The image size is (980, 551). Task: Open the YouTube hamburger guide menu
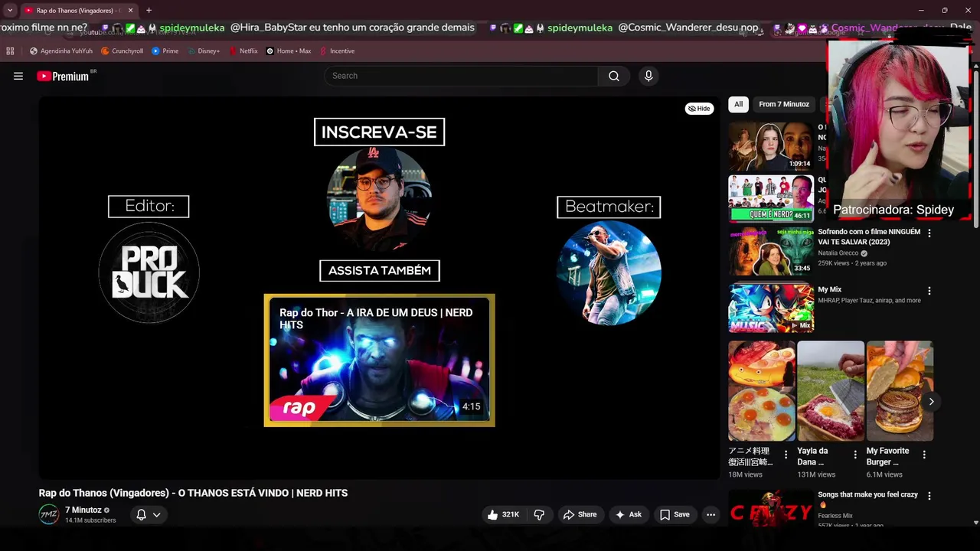tap(18, 76)
